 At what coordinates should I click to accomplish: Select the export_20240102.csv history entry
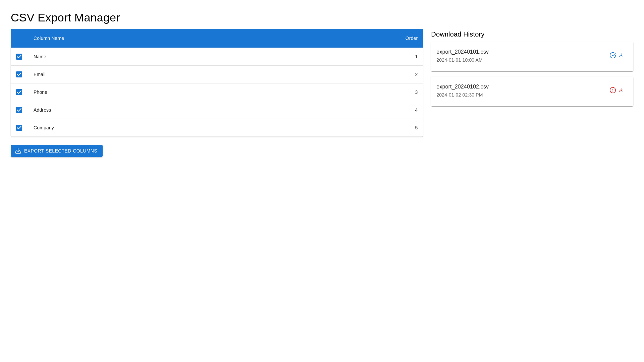point(462,87)
